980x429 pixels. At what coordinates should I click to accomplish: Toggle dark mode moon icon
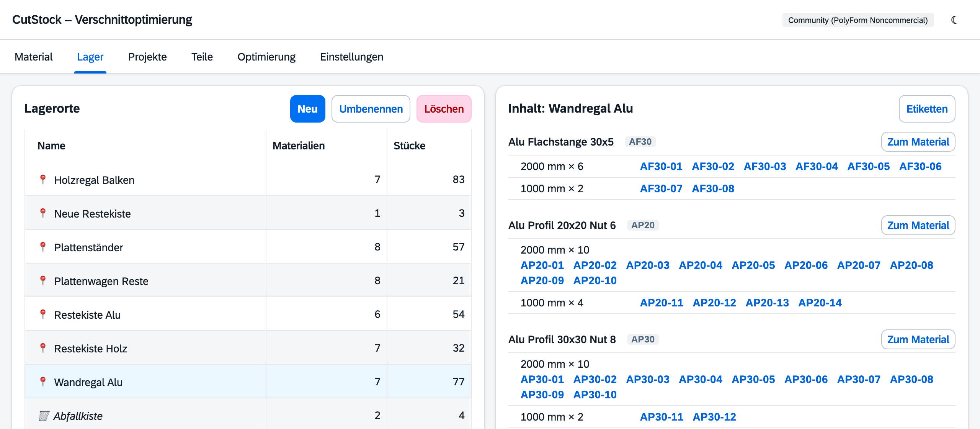(x=954, y=20)
